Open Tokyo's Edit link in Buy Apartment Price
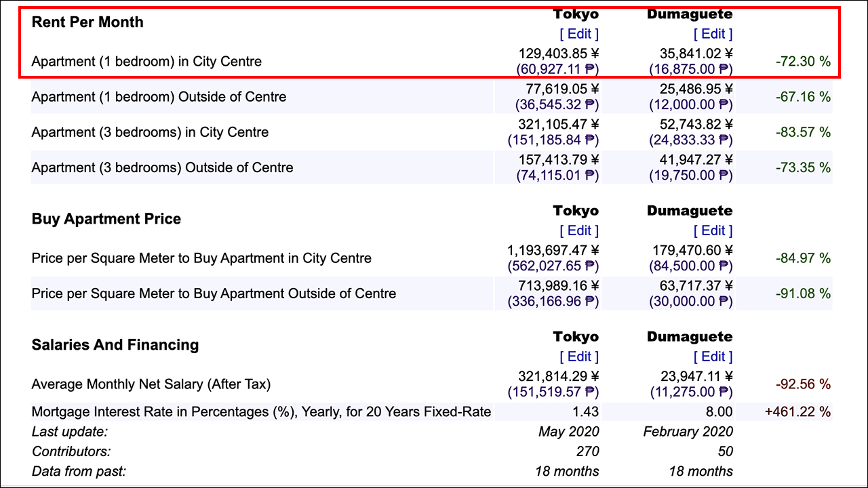Screen dimensions: 868x488 point(579,230)
